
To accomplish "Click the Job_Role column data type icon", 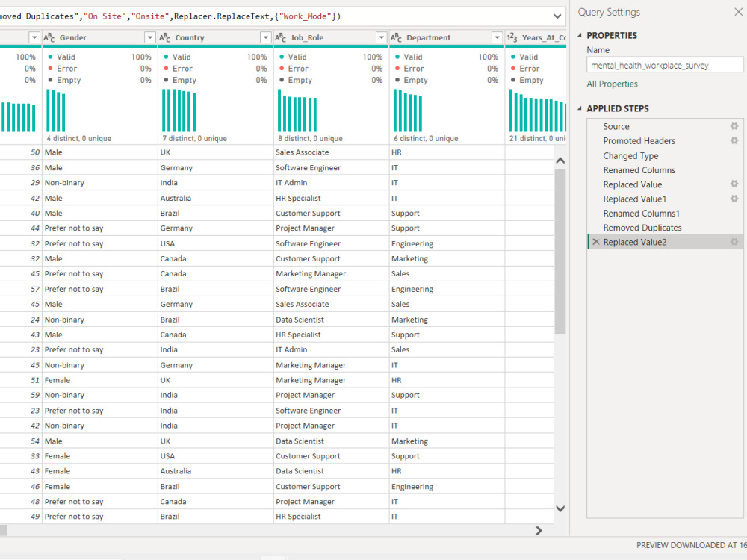I will 281,37.
